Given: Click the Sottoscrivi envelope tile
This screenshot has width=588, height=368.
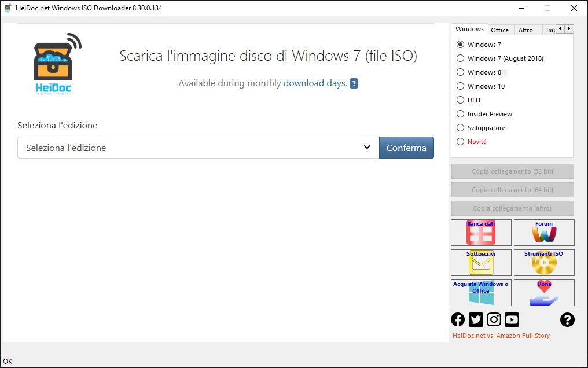Looking at the screenshot, I should pos(481,263).
